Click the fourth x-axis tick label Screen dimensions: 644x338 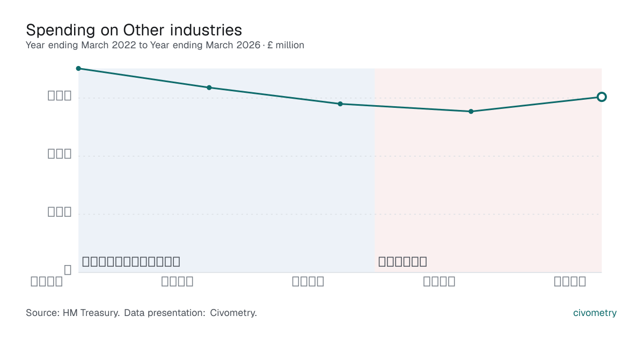coord(439,281)
